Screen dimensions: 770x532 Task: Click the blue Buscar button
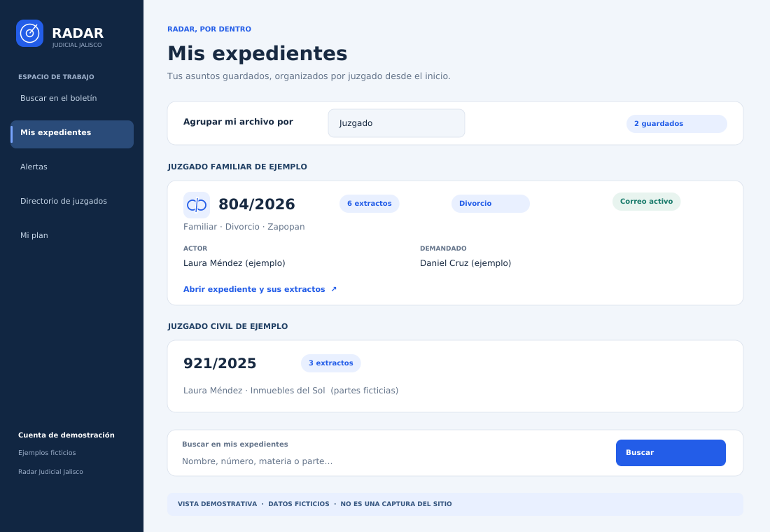[671, 453]
